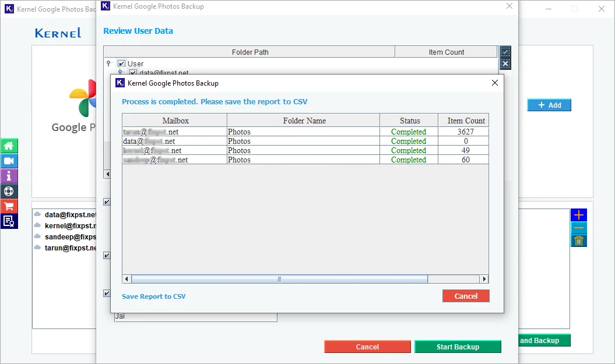Viewport: 615px width, 364px height.
Task: Click Item Count header in Review User Data
Action: pos(447,52)
